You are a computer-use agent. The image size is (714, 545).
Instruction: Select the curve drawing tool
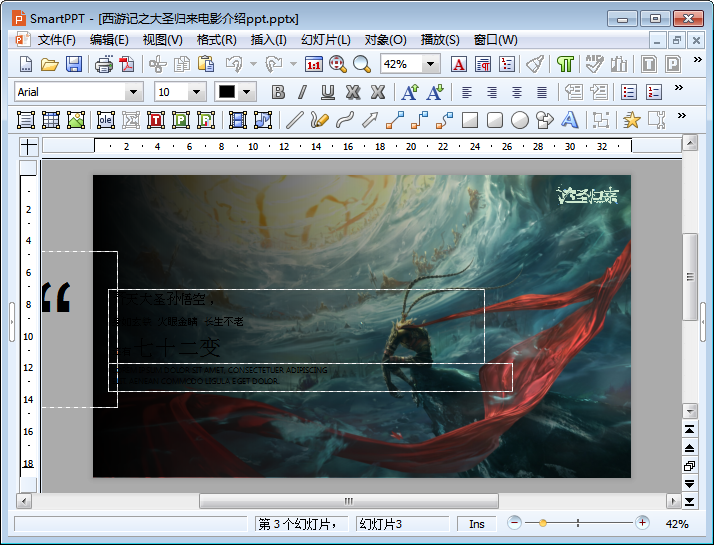(345, 120)
